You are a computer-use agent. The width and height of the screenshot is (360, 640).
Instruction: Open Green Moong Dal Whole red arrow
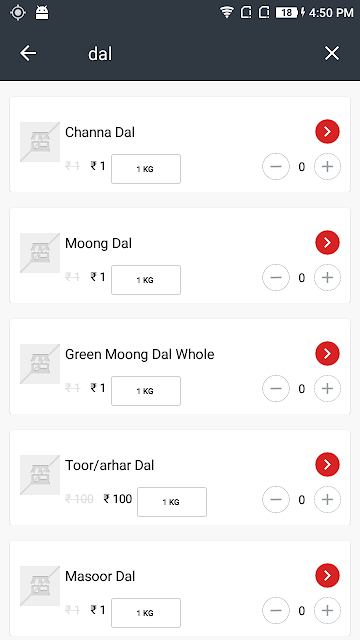pyautogui.click(x=327, y=354)
